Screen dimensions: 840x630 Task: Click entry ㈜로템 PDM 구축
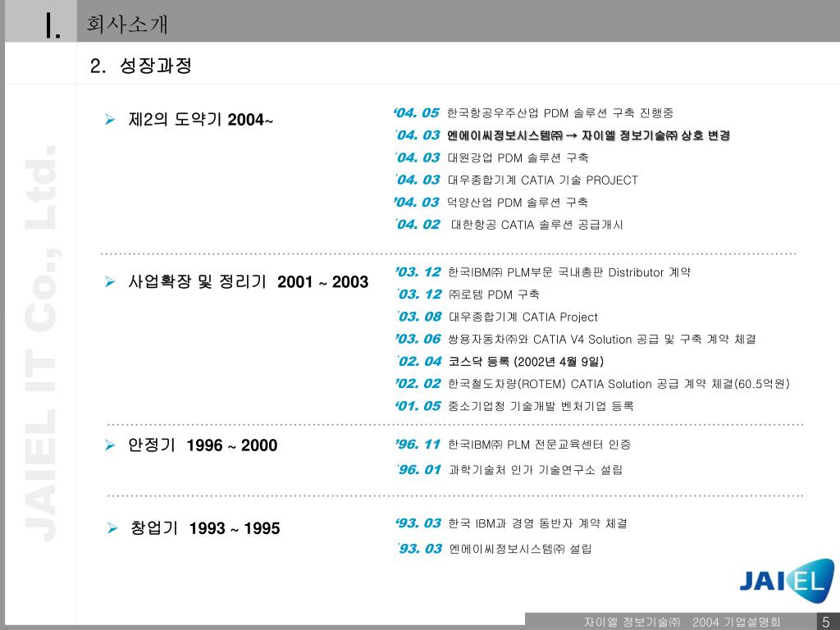pos(493,294)
